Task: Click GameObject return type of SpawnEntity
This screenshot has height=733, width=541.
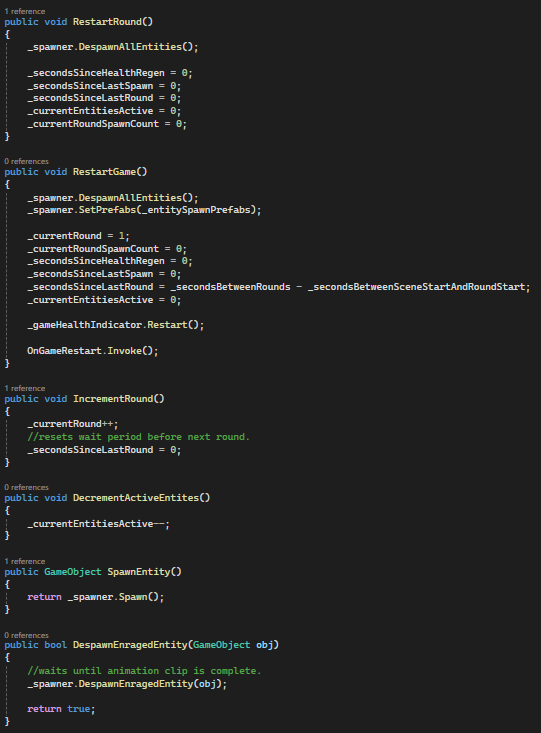Action: [73, 572]
